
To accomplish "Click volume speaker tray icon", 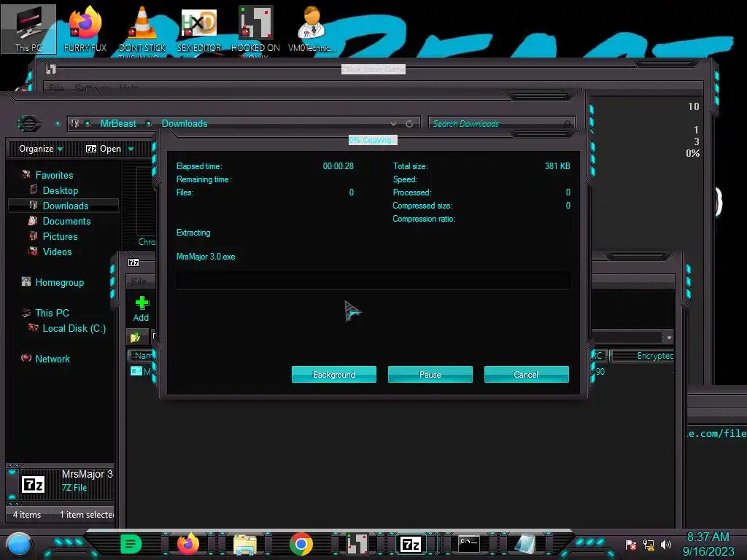I will (666, 544).
